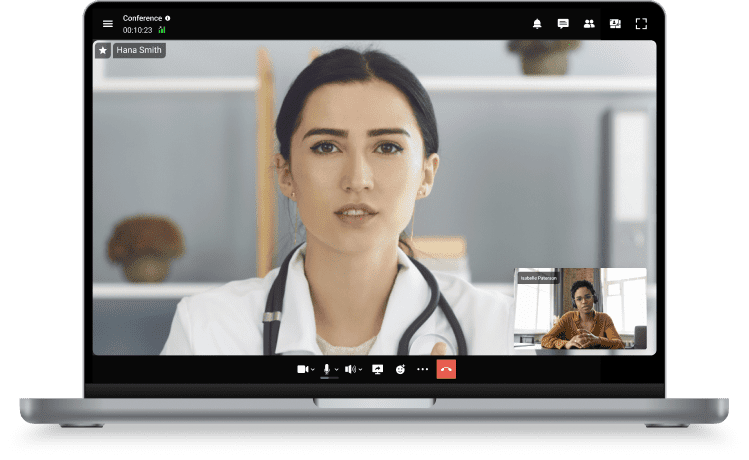Enter fullscreen mode
The height and width of the screenshot is (460, 749).
[641, 23]
